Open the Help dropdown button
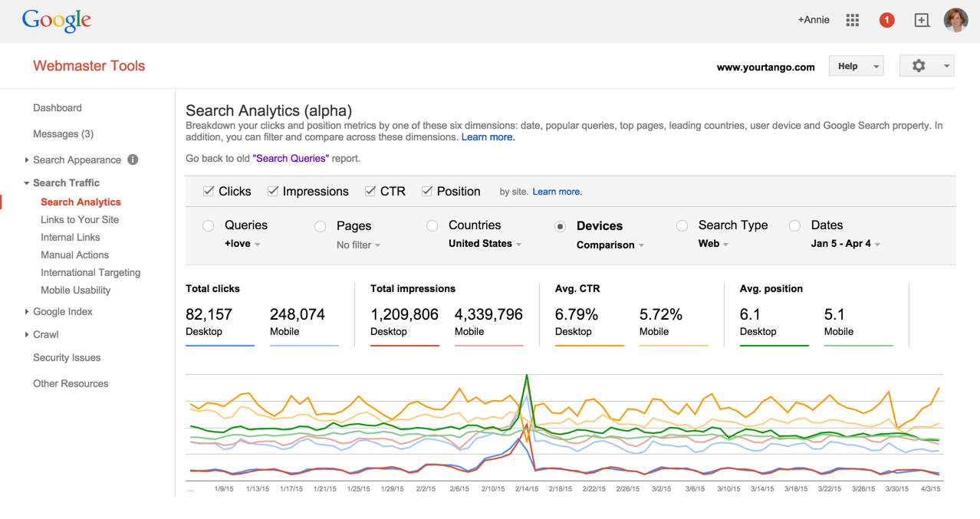Screen dimensions: 980x519 click(855, 67)
